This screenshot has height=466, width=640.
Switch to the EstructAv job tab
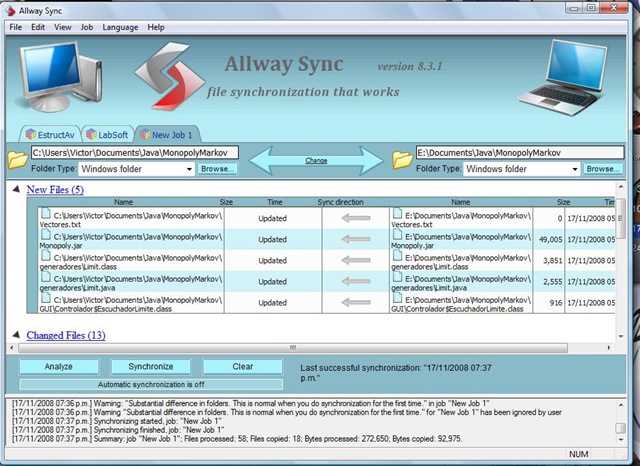[x=50, y=134]
